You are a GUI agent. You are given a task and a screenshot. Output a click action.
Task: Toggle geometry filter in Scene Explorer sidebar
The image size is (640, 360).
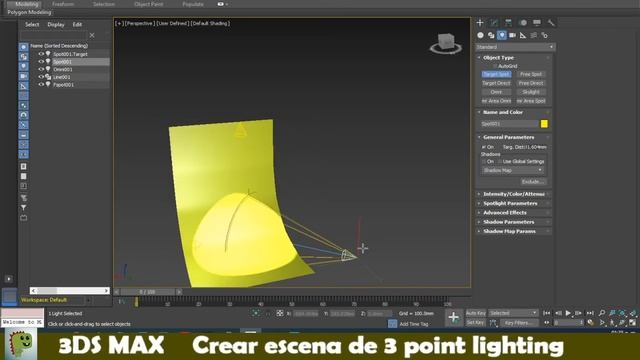pos(24,47)
